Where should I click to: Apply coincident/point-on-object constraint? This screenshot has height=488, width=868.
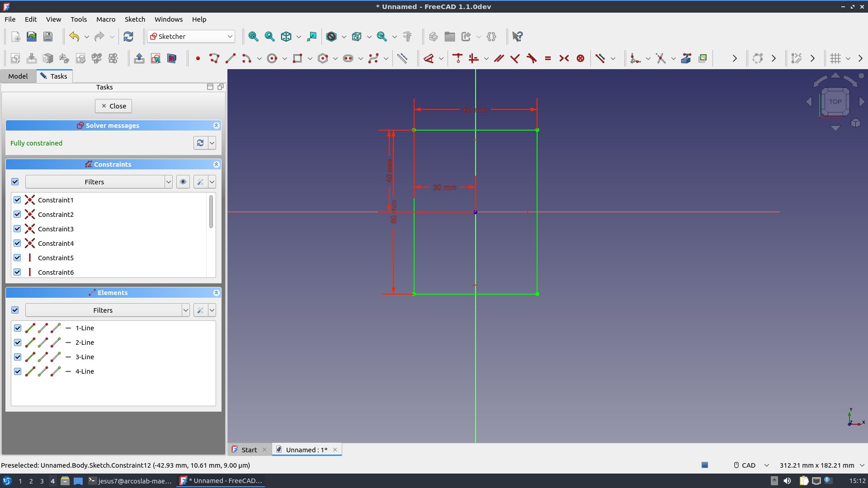(458, 58)
